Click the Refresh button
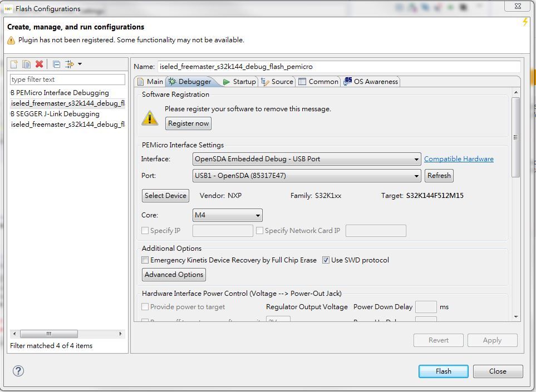The image size is (536, 392). coord(439,176)
